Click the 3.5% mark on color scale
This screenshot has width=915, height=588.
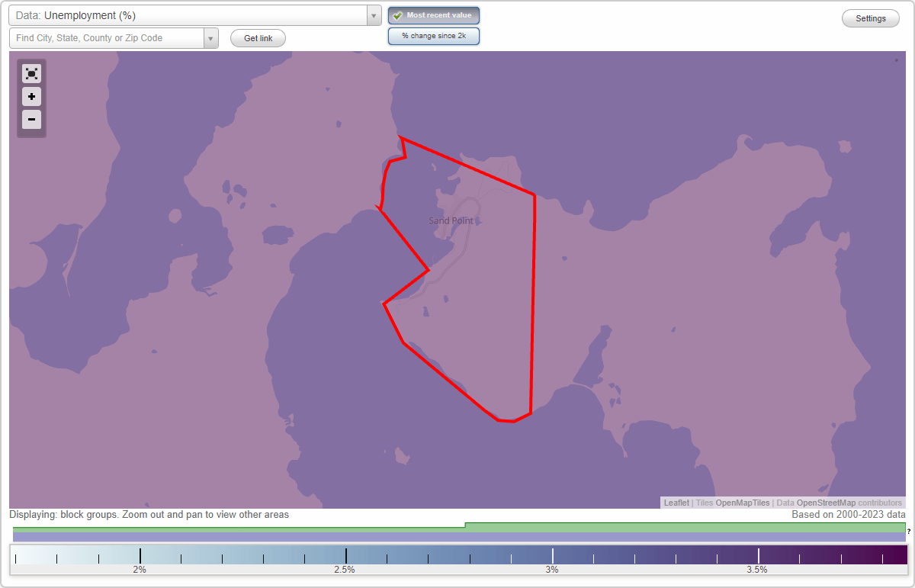(x=757, y=570)
